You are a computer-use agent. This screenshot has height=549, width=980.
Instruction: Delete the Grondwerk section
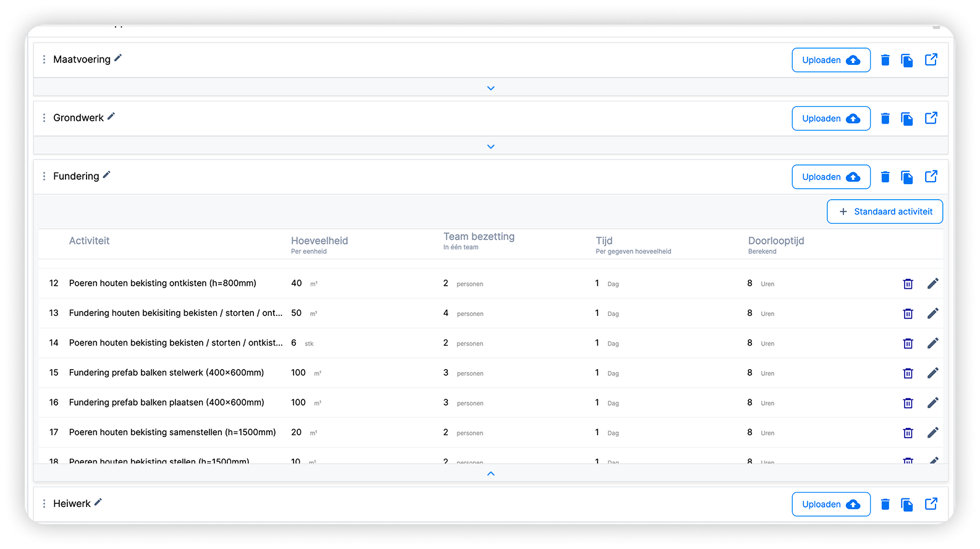point(885,118)
